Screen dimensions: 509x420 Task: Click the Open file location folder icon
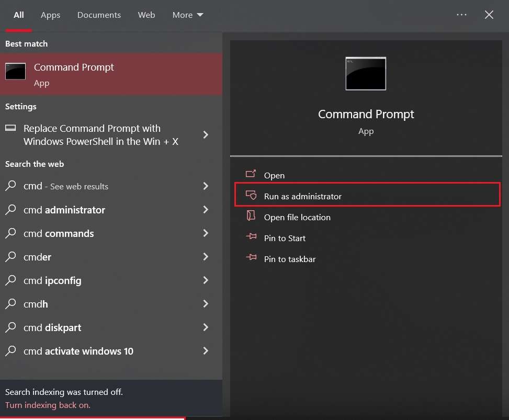pyautogui.click(x=251, y=215)
